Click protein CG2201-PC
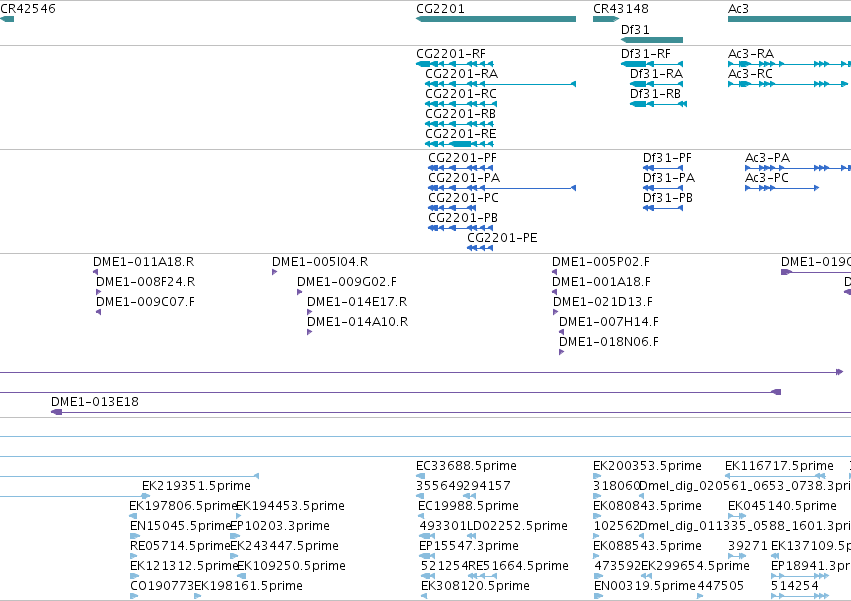This screenshot has height=601, width=851. (452, 208)
